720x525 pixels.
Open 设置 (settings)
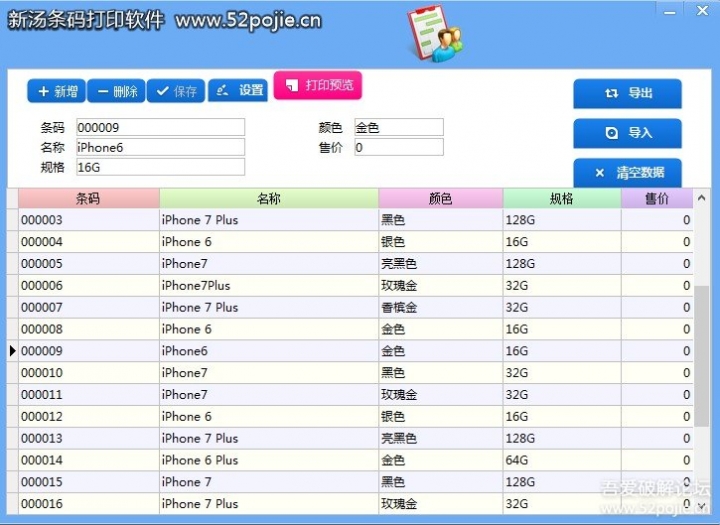point(240,91)
